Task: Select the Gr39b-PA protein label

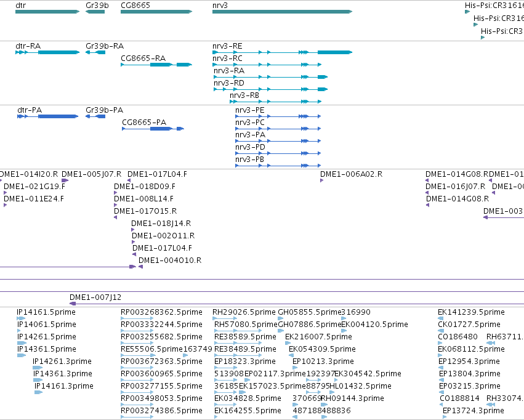Action: tap(104, 110)
